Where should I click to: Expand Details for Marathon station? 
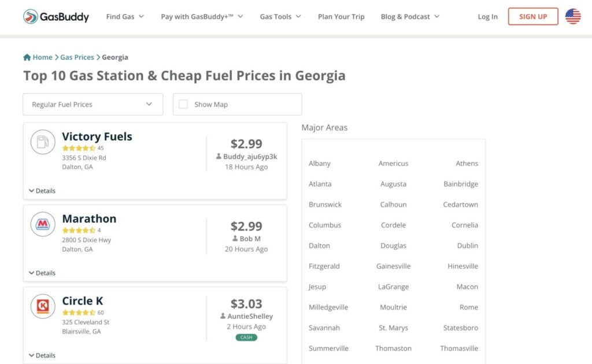click(x=42, y=273)
